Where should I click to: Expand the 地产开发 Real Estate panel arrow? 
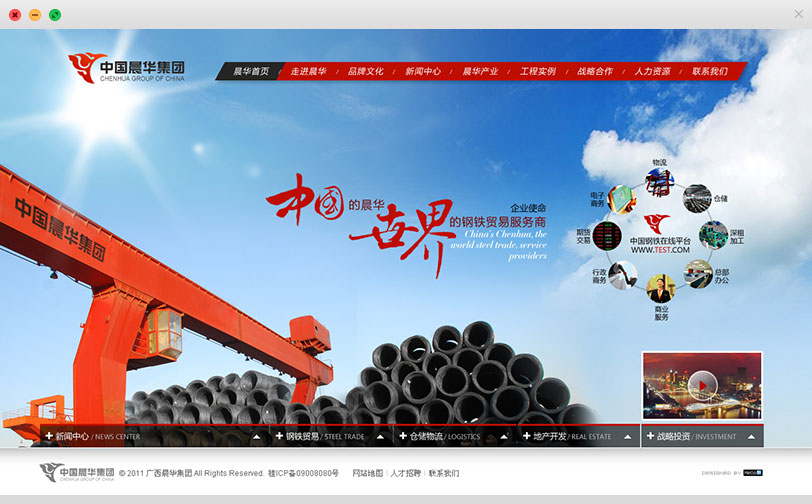click(x=628, y=437)
